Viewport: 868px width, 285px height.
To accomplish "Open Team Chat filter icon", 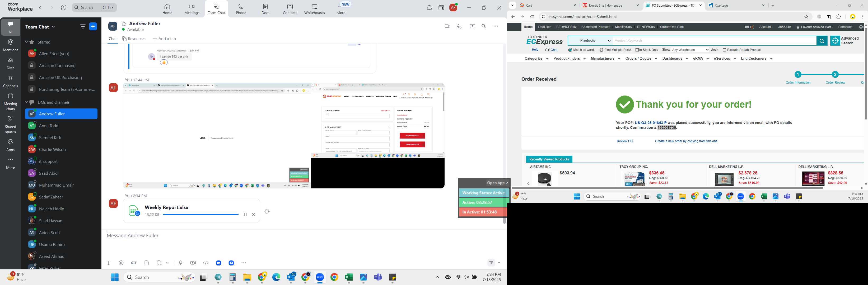I will coord(83,27).
